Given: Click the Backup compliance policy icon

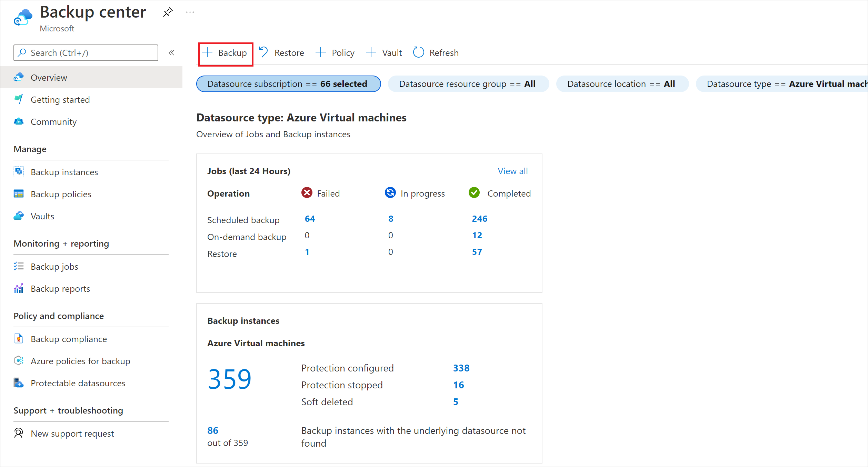Looking at the screenshot, I should [x=18, y=339].
